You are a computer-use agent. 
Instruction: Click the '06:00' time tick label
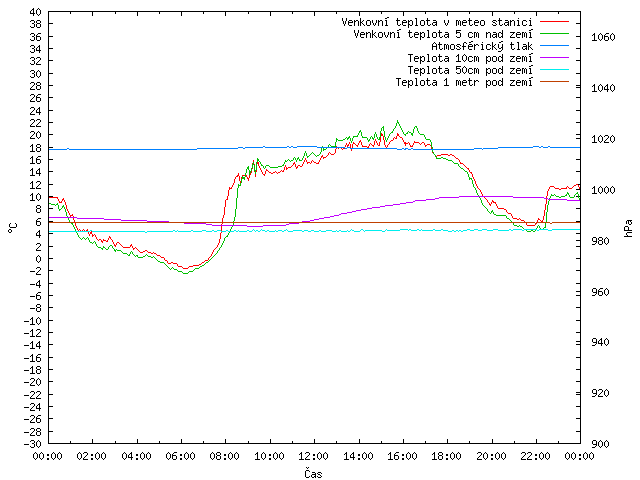180,456
